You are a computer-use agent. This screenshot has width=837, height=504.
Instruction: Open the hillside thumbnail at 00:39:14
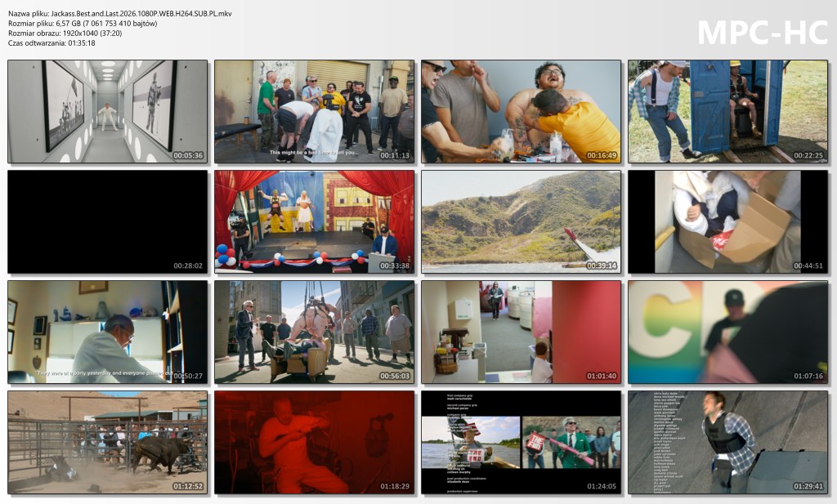click(x=521, y=222)
